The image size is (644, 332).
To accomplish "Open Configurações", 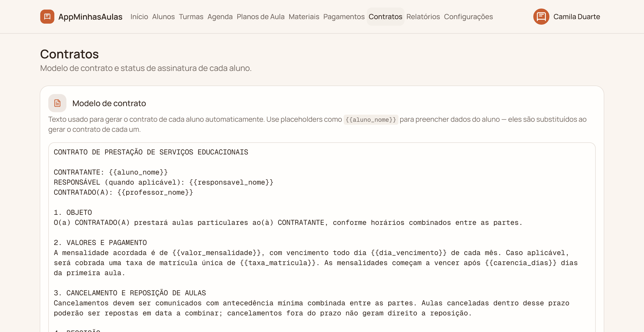I will point(468,17).
